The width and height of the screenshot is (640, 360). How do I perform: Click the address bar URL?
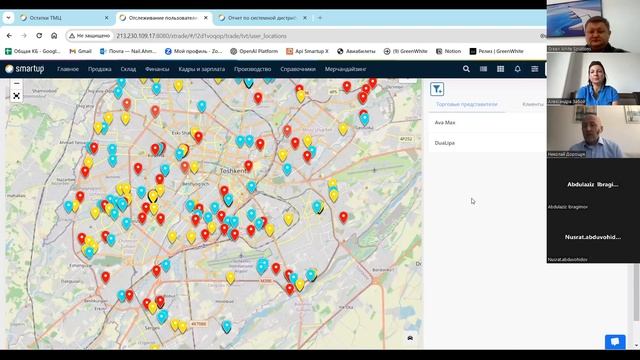(202, 36)
